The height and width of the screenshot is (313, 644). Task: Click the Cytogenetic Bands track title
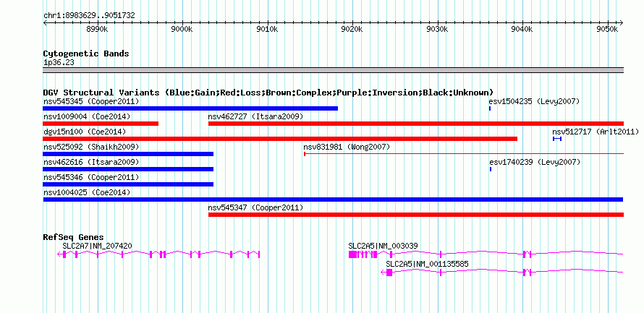point(86,53)
